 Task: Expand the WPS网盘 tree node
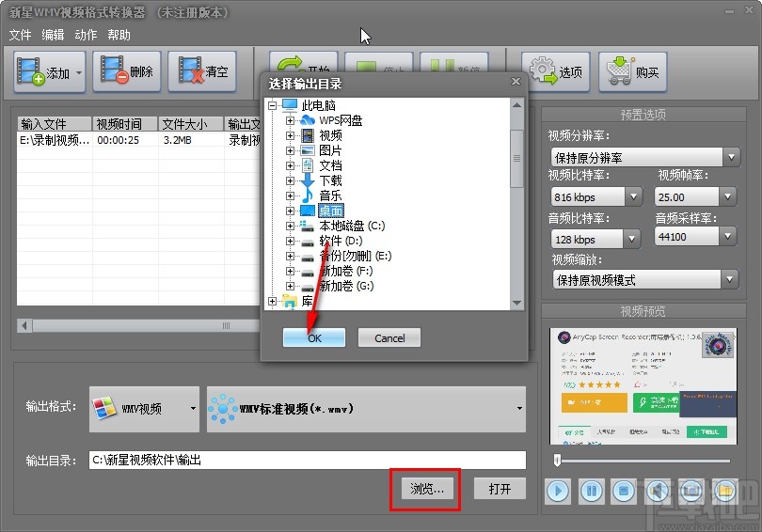point(290,120)
